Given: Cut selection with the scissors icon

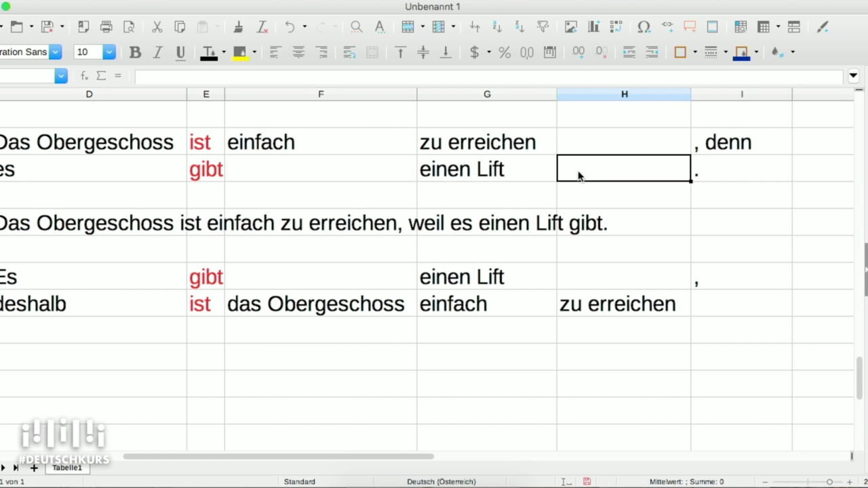Looking at the screenshot, I should pos(157,27).
